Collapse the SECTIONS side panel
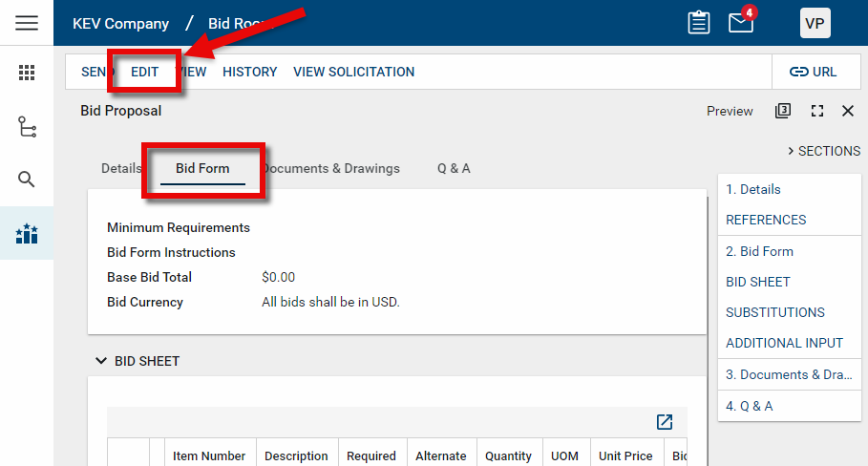Viewport: 868px width, 466px height. (x=823, y=151)
